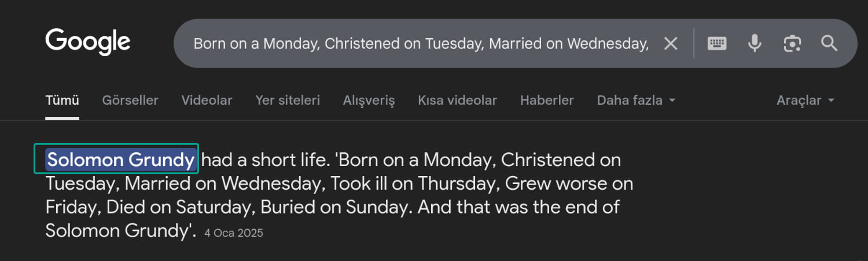Show the Haberler news tab
Screen dimensions: 868x261
(x=547, y=100)
